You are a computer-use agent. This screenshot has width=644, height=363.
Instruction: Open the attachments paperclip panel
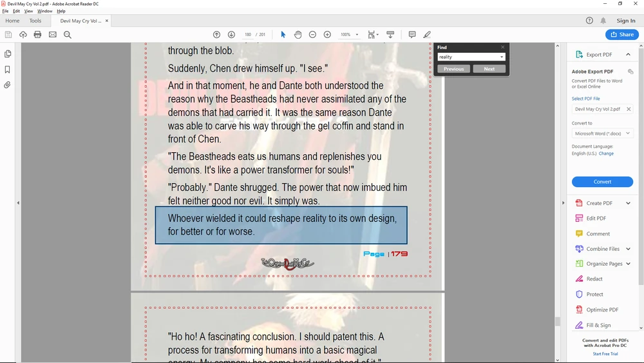(7, 85)
